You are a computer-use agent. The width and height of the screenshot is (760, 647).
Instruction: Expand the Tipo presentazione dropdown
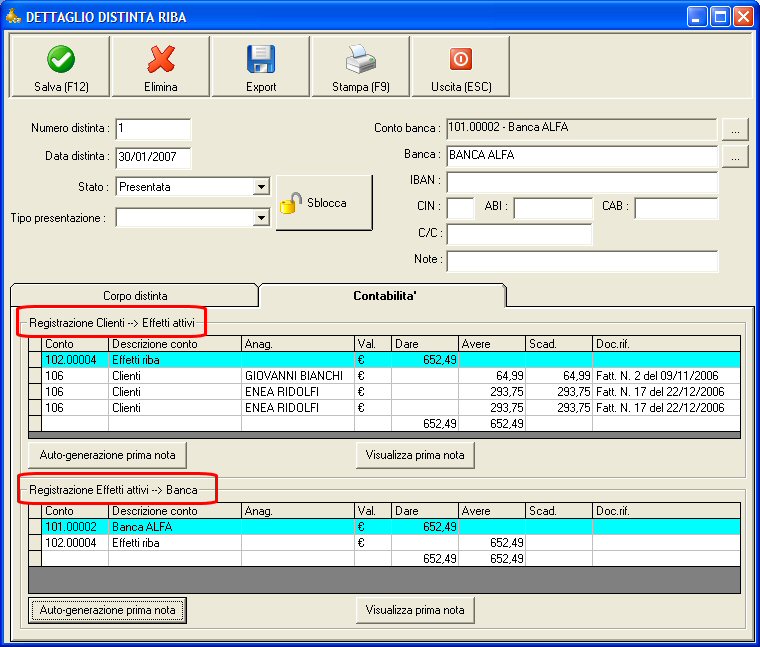(x=261, y=218)
